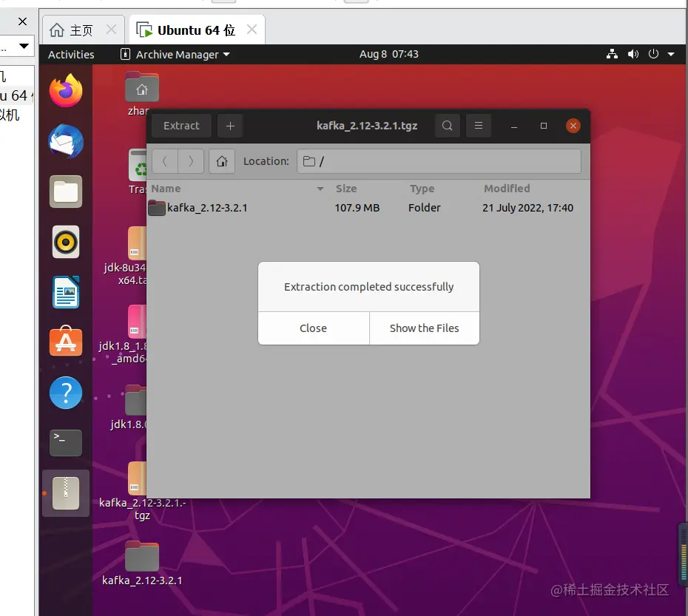Image resolution: width=688 pixels, height=616 pixels.
Task: Click the kafka_2.12-3.2.1 name text in archive
Action: pos(207,208)
